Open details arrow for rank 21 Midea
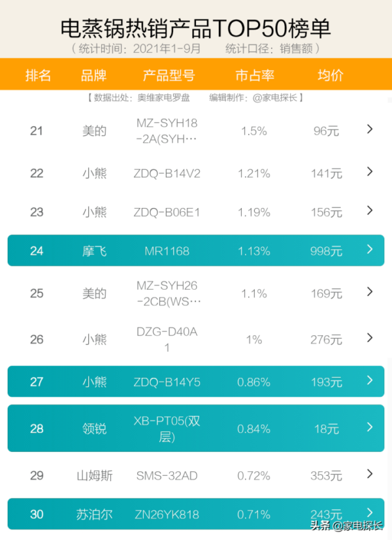This screenshot has width=392, height=540. 370,129
